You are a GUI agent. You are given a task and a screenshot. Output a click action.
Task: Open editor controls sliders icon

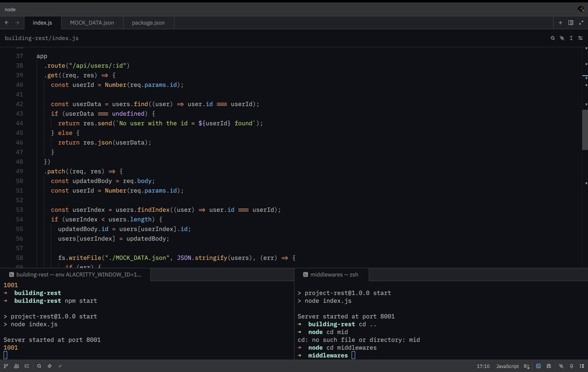point(580,38)
